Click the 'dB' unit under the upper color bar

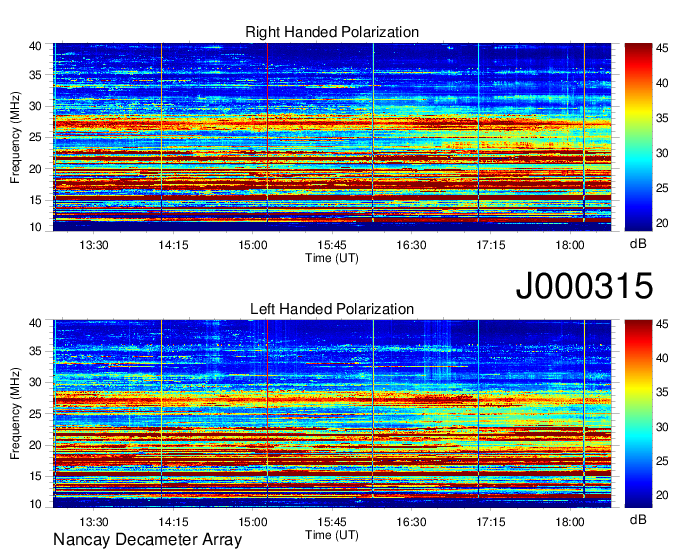coord(638,244)
